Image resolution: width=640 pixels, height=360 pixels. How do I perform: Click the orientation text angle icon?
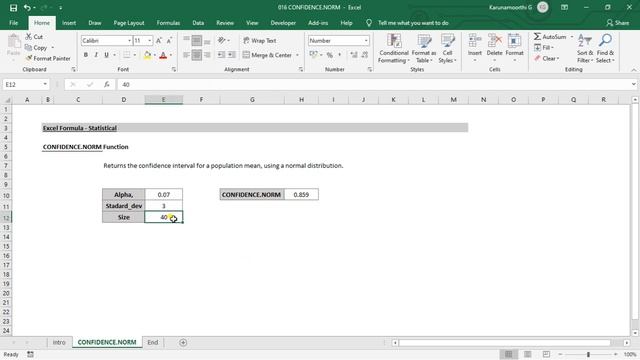click(222, 40)
